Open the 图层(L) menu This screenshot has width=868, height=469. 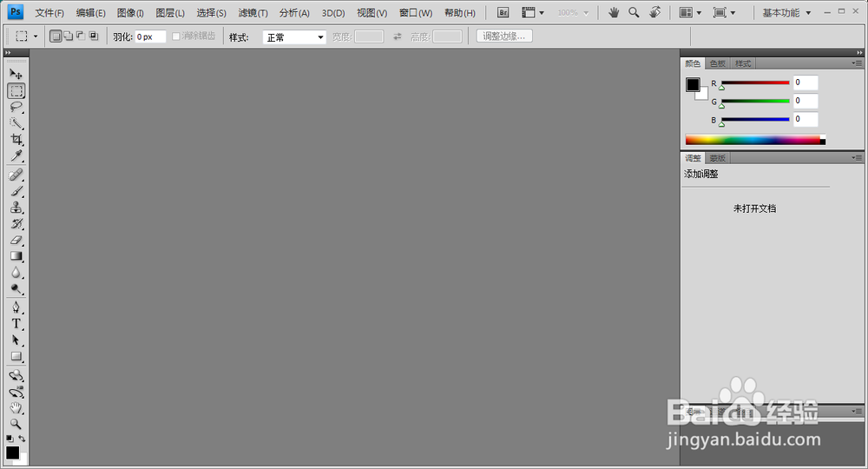click(170, 13)
